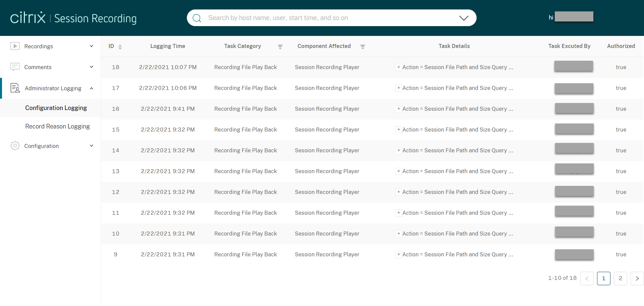Click the search magnifier icon
644x306 pixels.
[x=197, y=18]
